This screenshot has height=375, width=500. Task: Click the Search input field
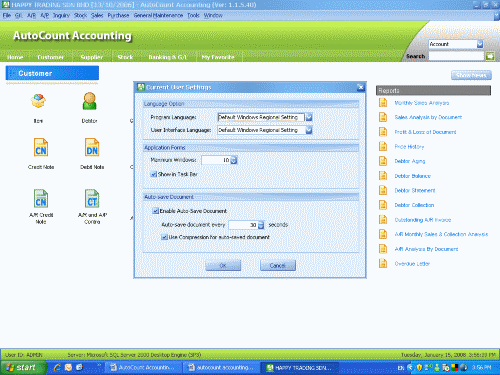(x=456, y=56)
